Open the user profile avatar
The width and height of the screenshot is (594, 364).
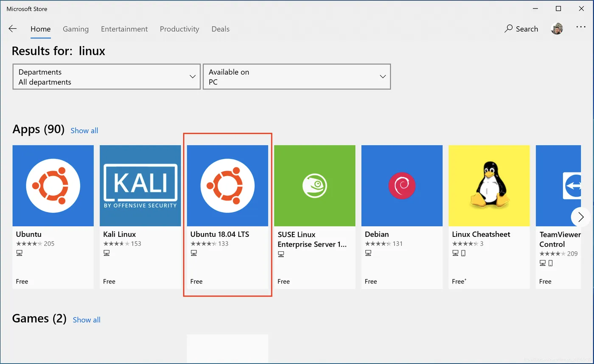pyautogui.click(x=557, y=29)
